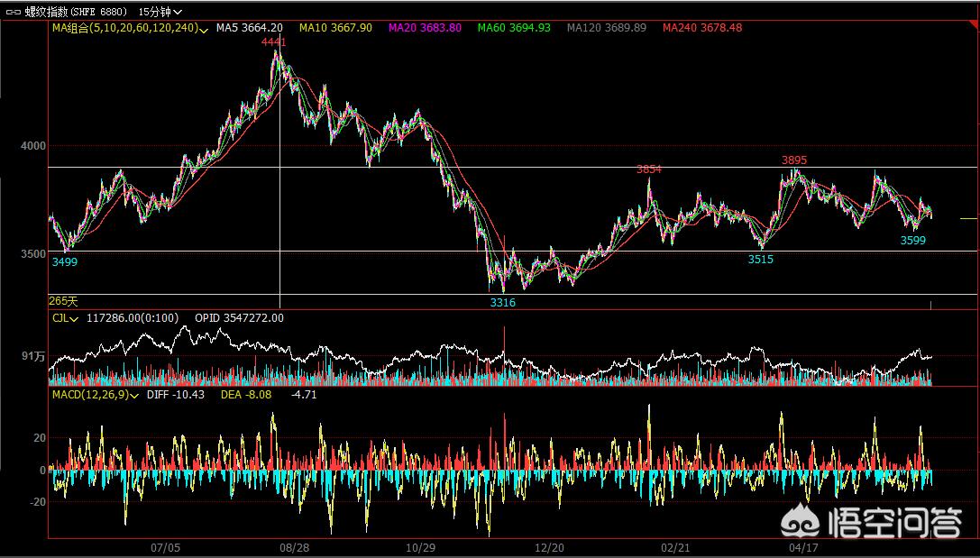
Task: Click the 4441 peak price label
Action: (274, 41)
